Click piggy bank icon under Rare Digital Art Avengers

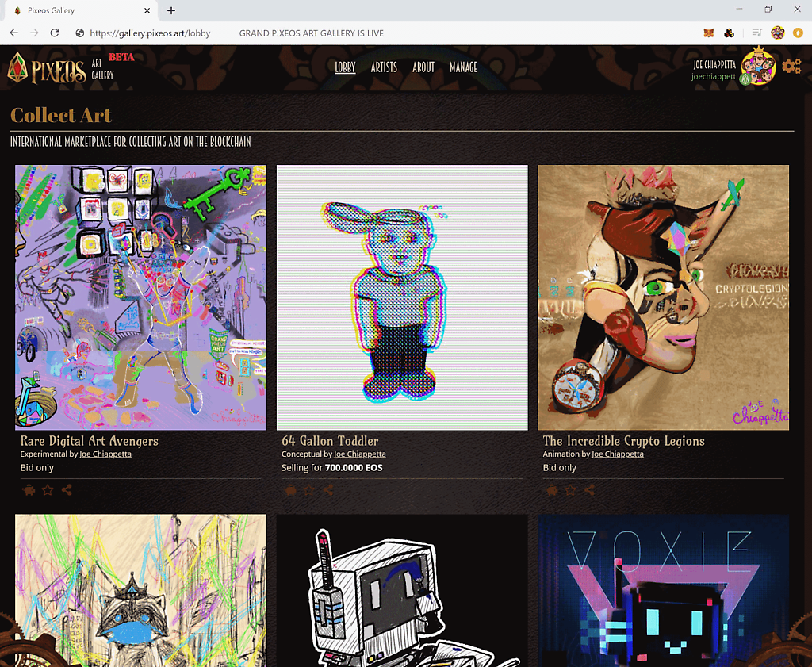point(29,490)
